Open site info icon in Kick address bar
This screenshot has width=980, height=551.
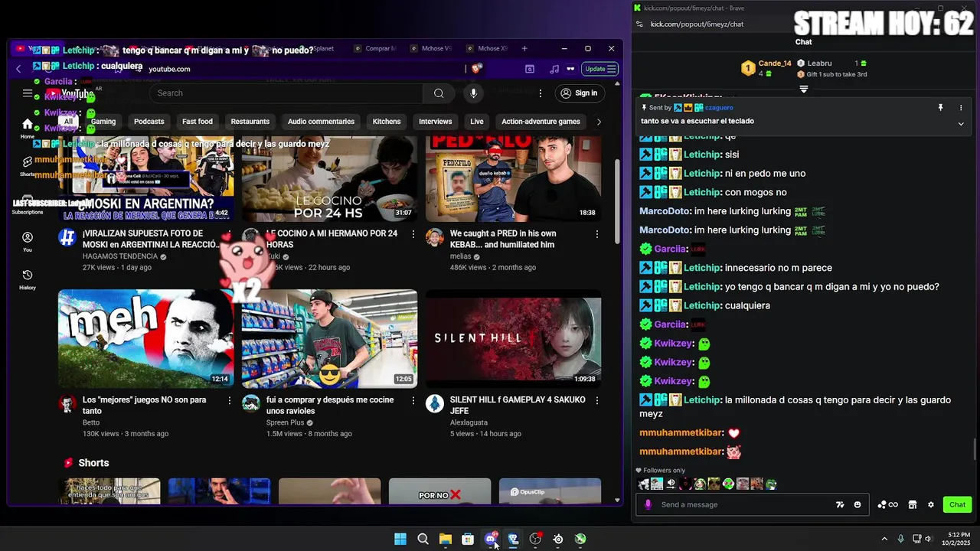pyautogui.click(x=639, y=24)
